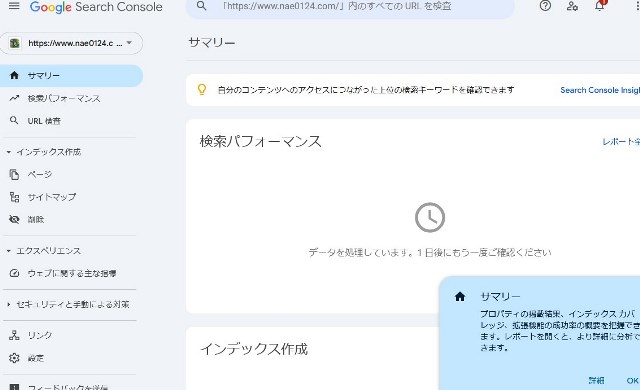Select サマリー in the sidebar
This screenshot has height=390, width=640.
(71, 75)
